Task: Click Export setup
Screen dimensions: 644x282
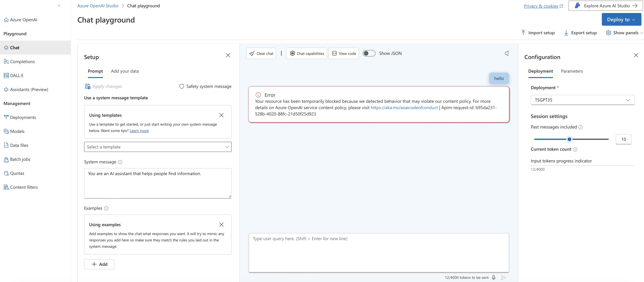Action: pyautogui.click(x=580, y=33)
